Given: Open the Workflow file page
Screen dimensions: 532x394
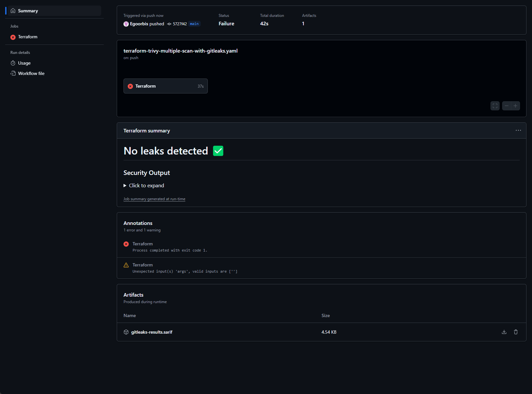Looking at the screenshot, I should [x=31, y=73].
